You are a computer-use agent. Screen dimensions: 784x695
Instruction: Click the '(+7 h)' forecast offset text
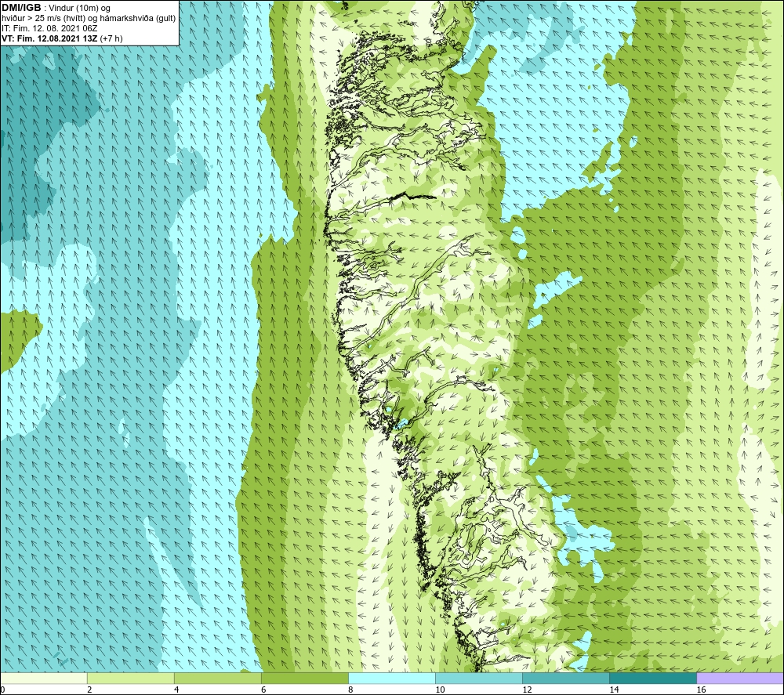click(x=111, y=38)
